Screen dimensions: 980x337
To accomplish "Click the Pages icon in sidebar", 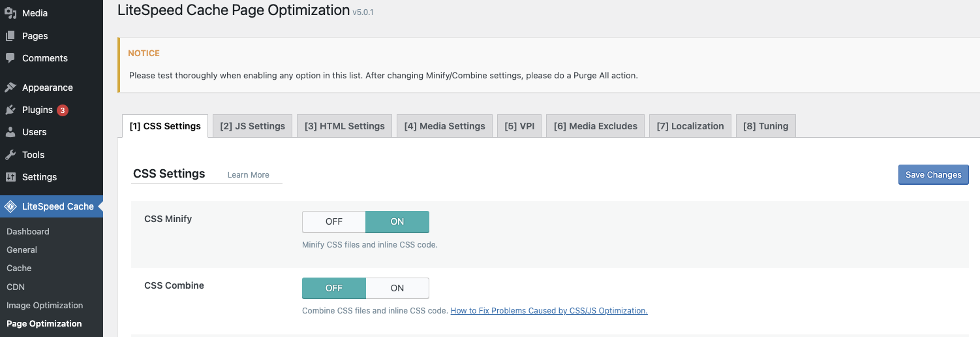I will pyautogui.click(x=10, y=36).
